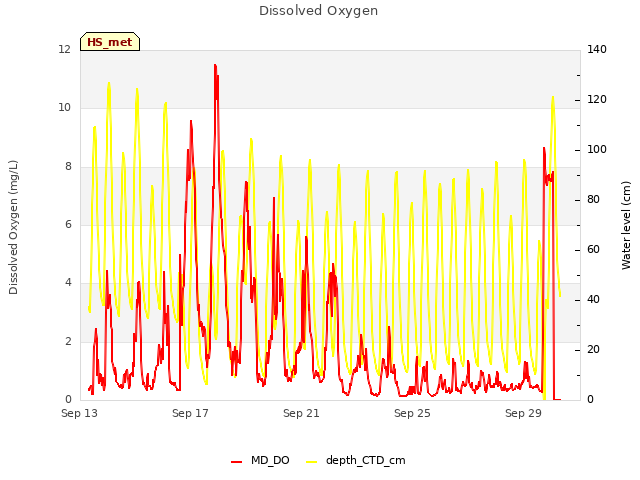Click the right axis value 60
This screenshot has width=640, height=480.
coord(593,250)
